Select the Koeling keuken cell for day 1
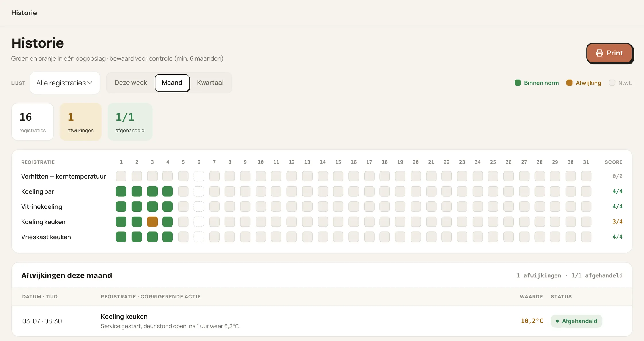This screenshot has width=644, height=341. tap(121, 222)
